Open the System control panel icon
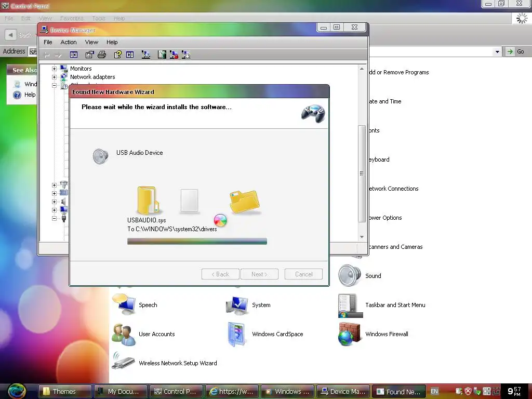This screenshot has height=399, width=532. 237,304
